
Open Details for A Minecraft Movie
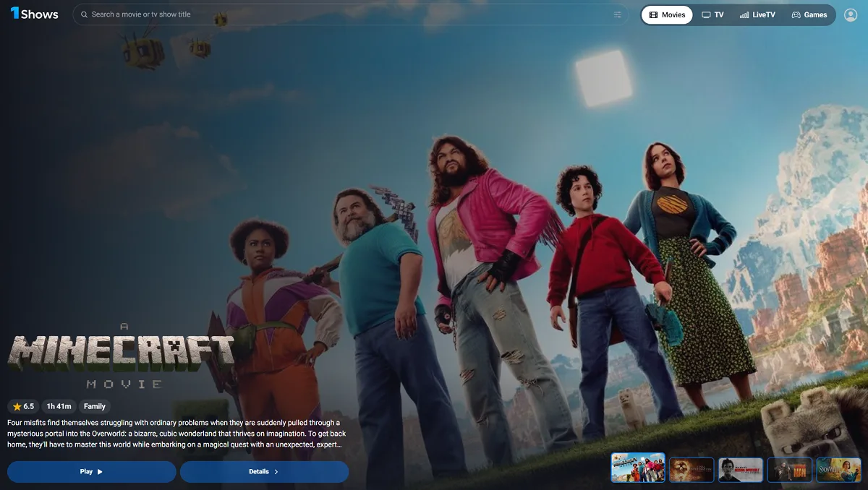click(x=265, y=472)
